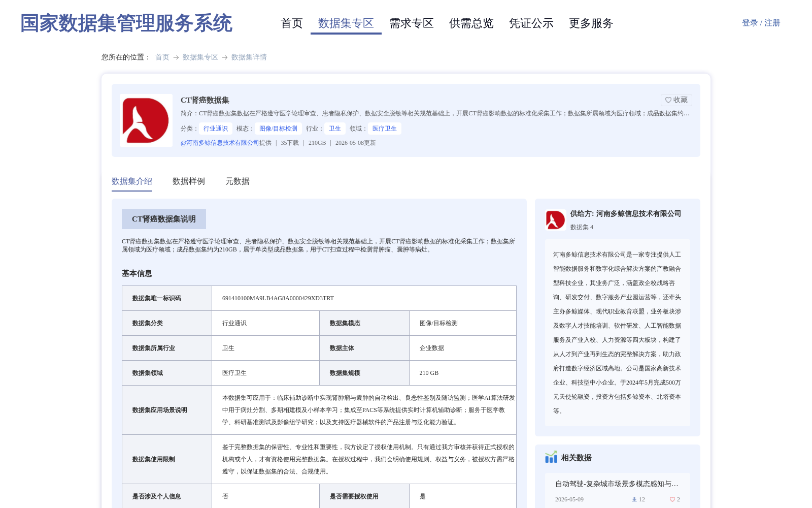Click the CT肾癌数据集说明 section header

pos(164,219)
